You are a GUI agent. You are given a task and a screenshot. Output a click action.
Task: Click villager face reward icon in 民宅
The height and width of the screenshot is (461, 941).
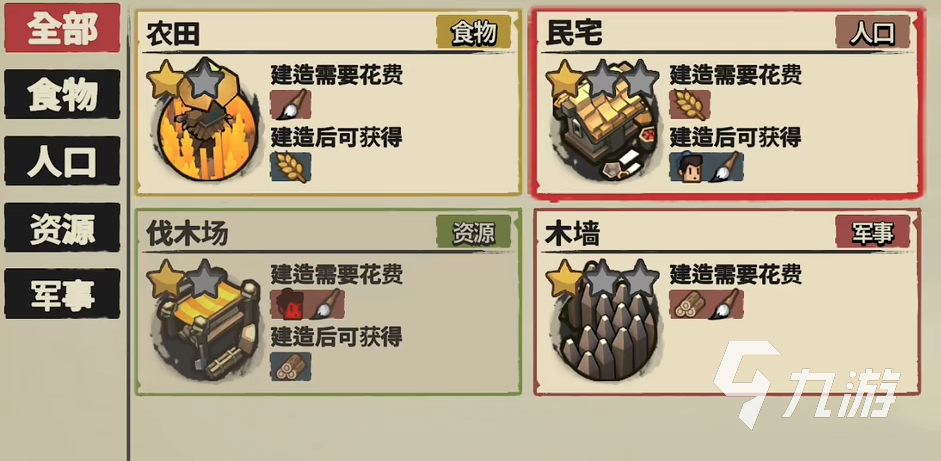pos(689,167)
